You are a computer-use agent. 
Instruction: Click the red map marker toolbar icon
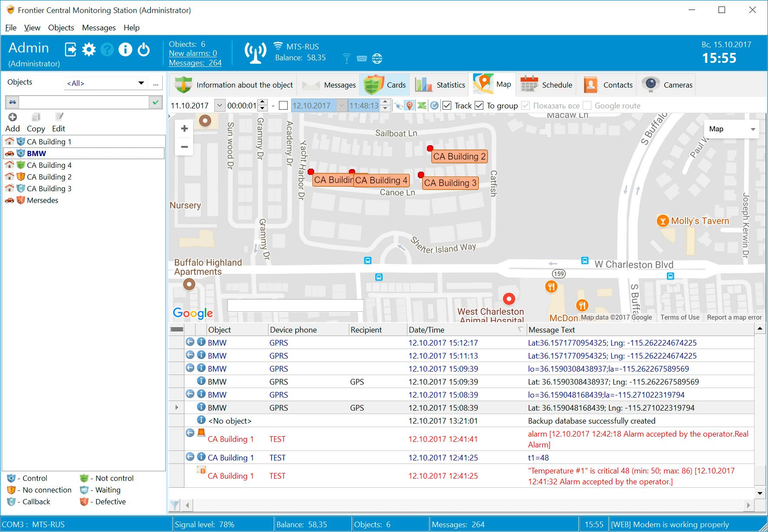tap(410, 105)
